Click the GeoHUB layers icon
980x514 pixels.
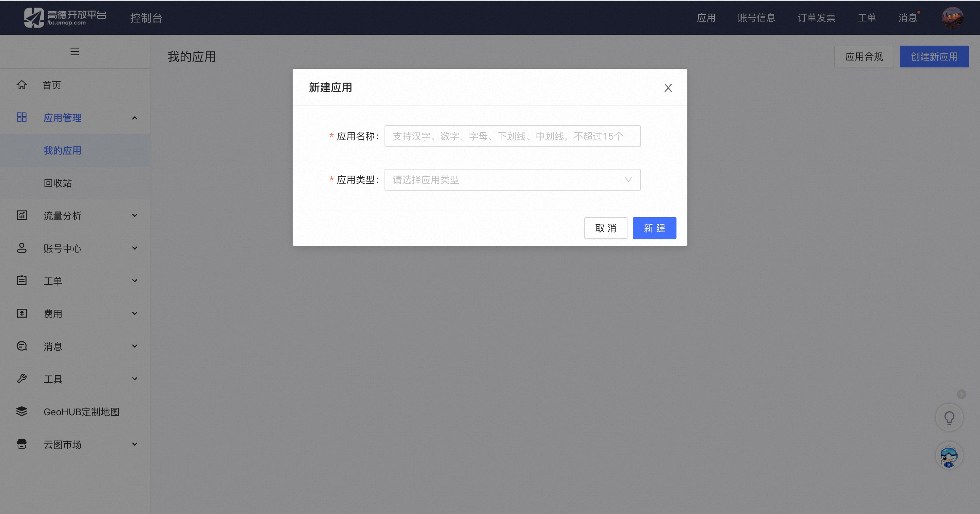[x=22, y=411]
